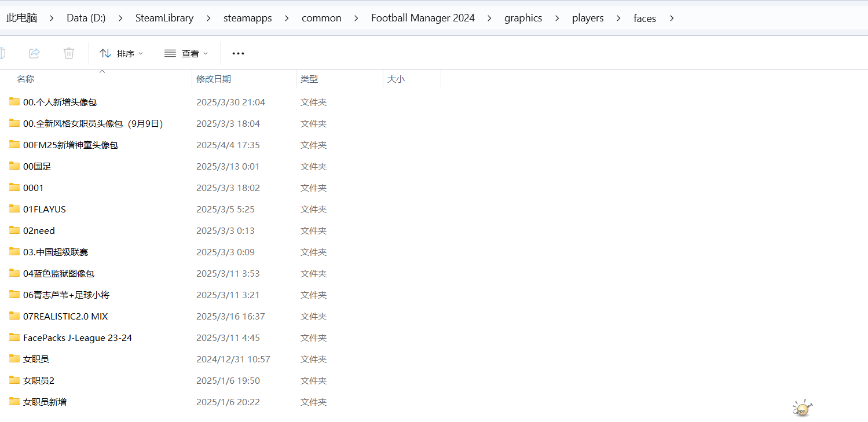This screenshot has width=868, height=422.
Task: Click date 2025/4/4 17:35
Action: click(x=228, y=145)
